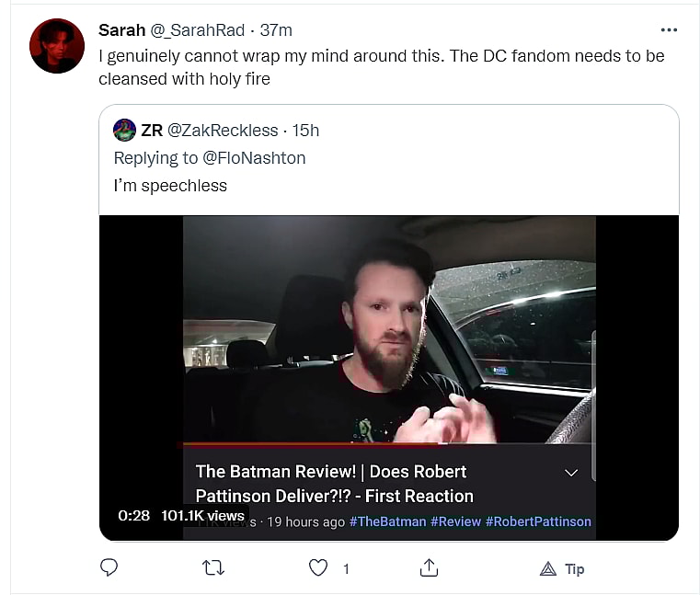
Task: Click the 15h timestamp on quoted tweet
Action: (305, 130)
